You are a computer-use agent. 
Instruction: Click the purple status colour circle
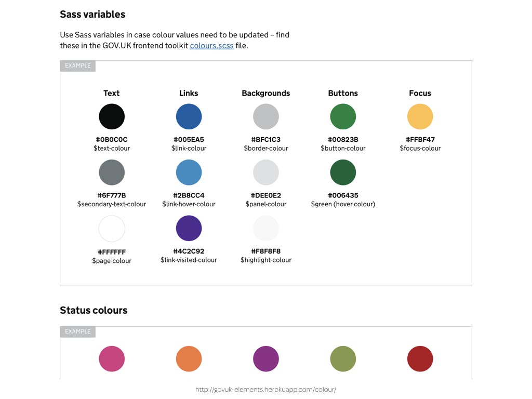[x=265, y=358]
